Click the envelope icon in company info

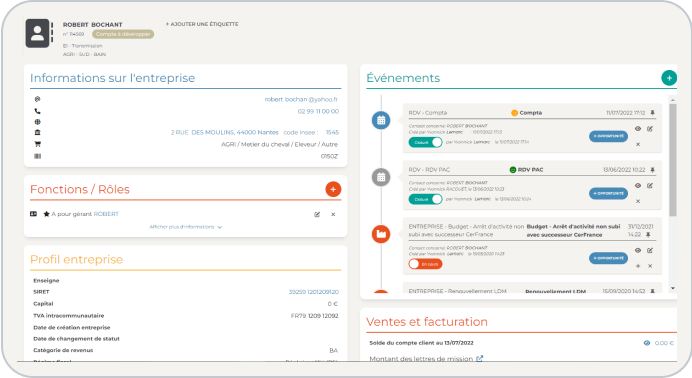38,99
